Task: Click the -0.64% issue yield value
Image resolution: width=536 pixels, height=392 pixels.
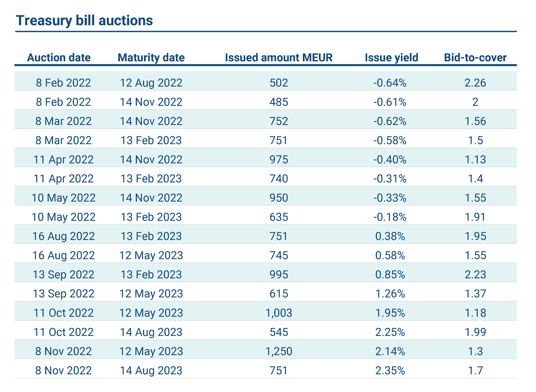Action: (x=390, y=83)
